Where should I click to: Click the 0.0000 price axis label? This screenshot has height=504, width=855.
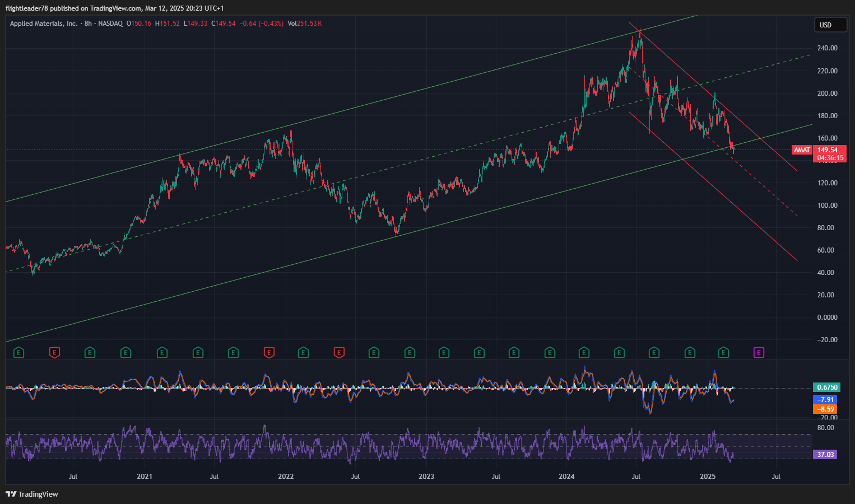(x=827, y=317)
